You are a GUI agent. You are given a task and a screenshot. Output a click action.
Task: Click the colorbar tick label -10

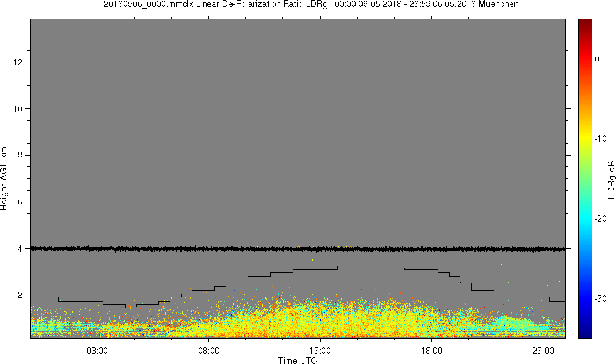(600, 139)
